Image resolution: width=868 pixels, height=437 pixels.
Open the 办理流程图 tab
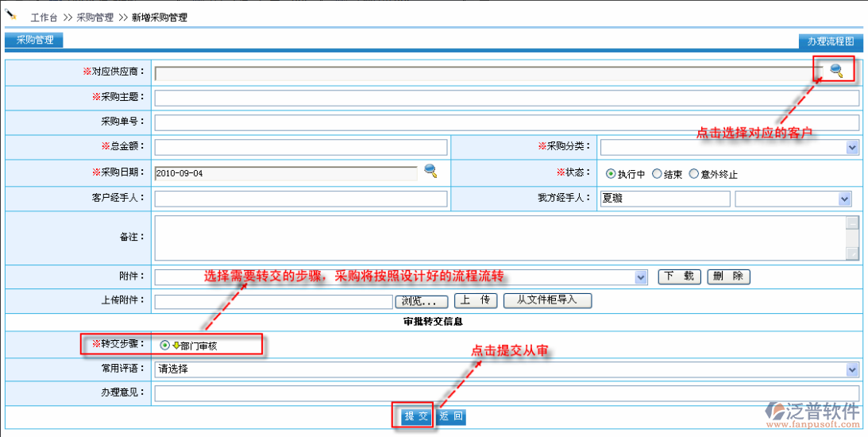point(831,41)
